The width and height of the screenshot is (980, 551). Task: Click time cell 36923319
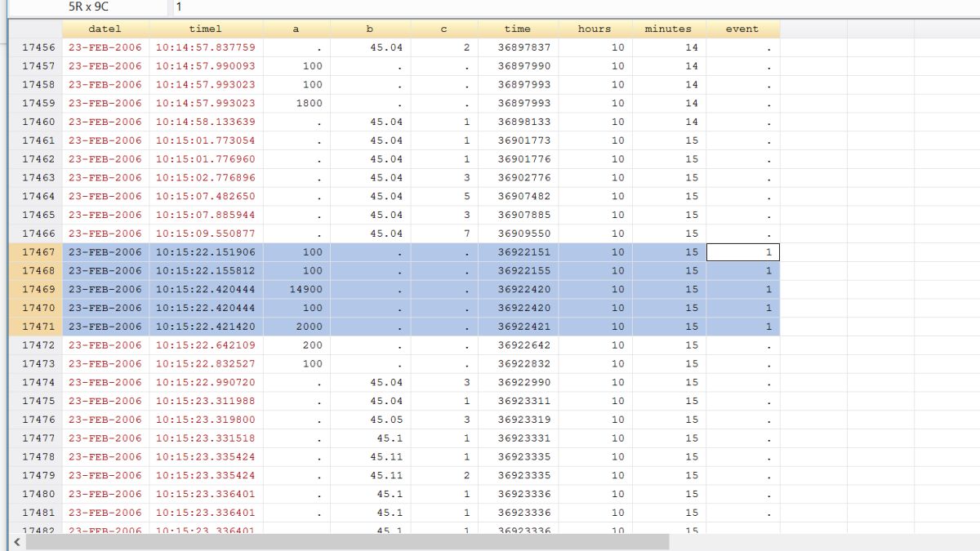517,420
